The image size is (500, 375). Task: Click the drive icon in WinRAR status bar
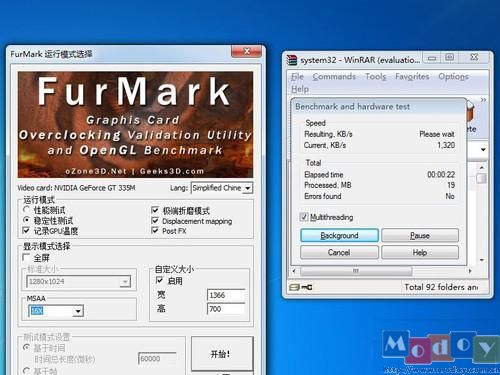pos(294,287)
